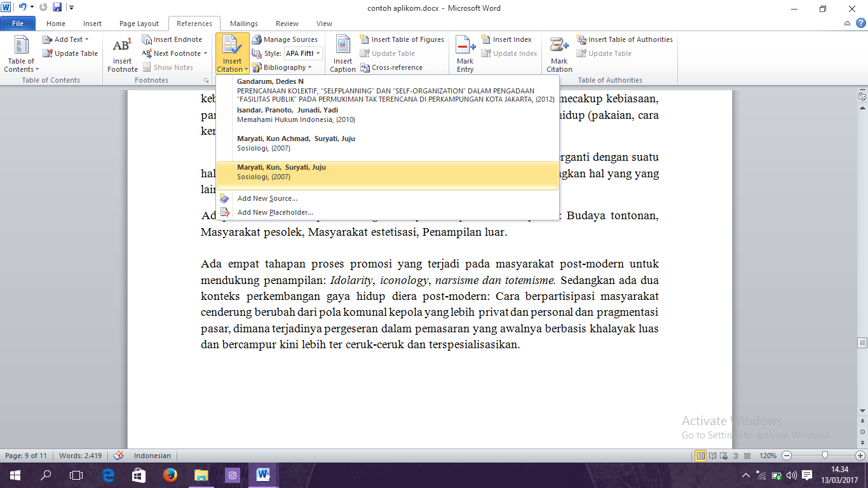Click the Insert Caption button
868x488 pixels.
tap(342, 54)
